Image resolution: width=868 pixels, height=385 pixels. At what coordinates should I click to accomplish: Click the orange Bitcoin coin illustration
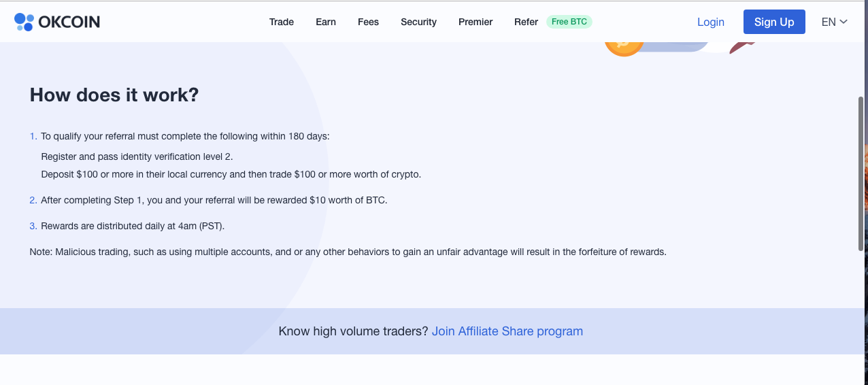pos(623,48)
